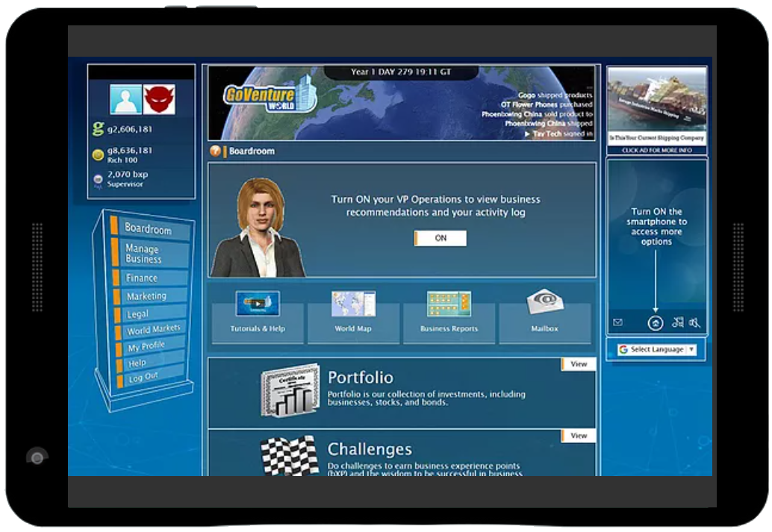772x532 pixels.
Task: Click the Challenges checkered flag icon
Action: (290, 456)
